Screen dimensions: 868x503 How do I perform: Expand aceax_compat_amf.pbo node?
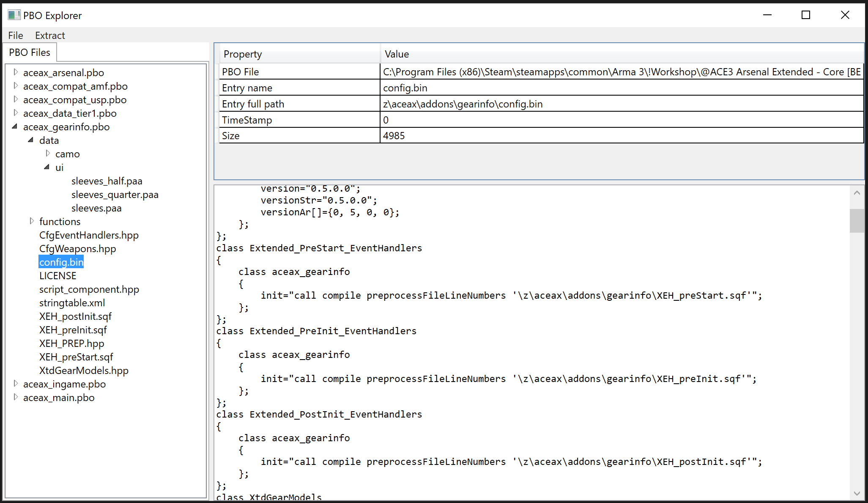point(16,86)
